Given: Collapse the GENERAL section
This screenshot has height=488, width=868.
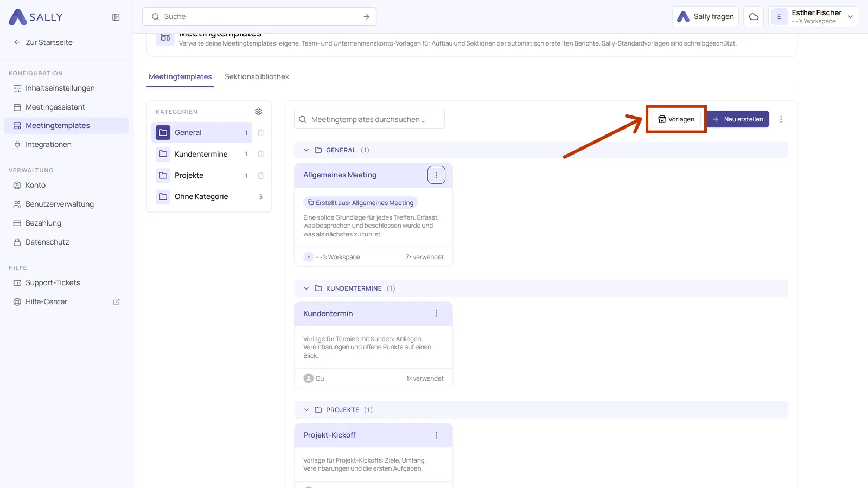Looking at the screenshot, I should [307, 150].
